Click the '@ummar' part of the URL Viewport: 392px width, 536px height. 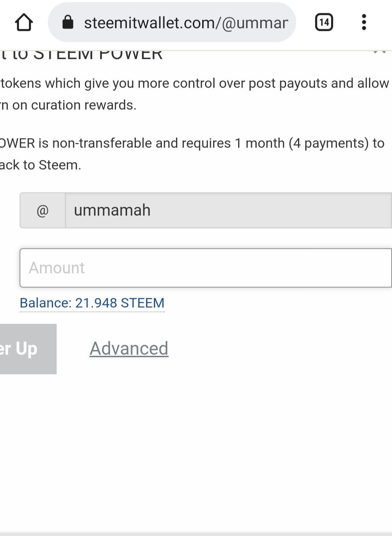pos(255,23)
